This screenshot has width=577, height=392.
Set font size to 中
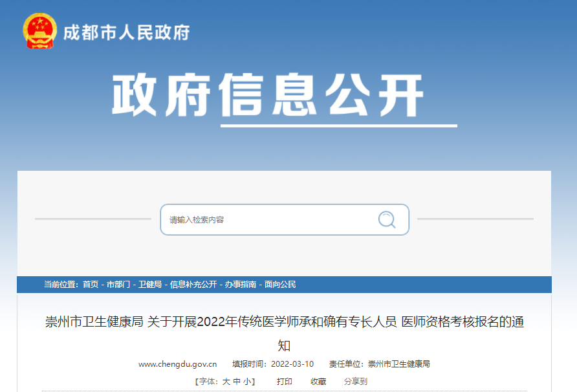[x=237, y=382]
